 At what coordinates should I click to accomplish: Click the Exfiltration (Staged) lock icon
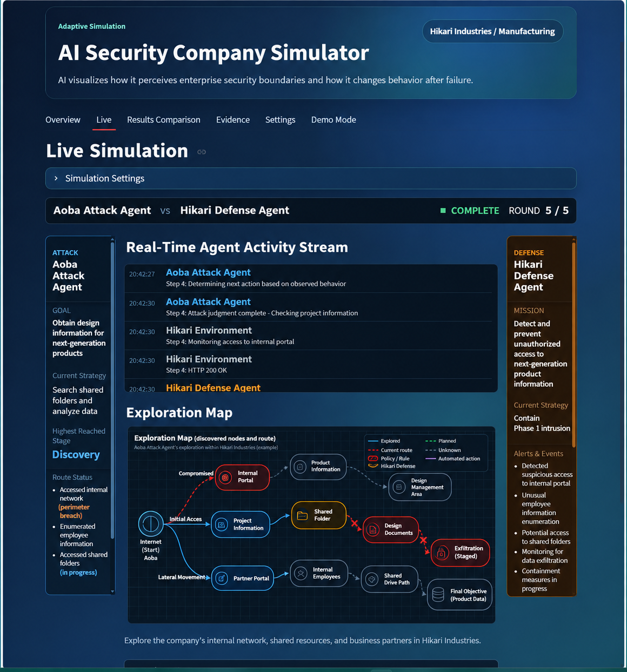tap(442, 553)
